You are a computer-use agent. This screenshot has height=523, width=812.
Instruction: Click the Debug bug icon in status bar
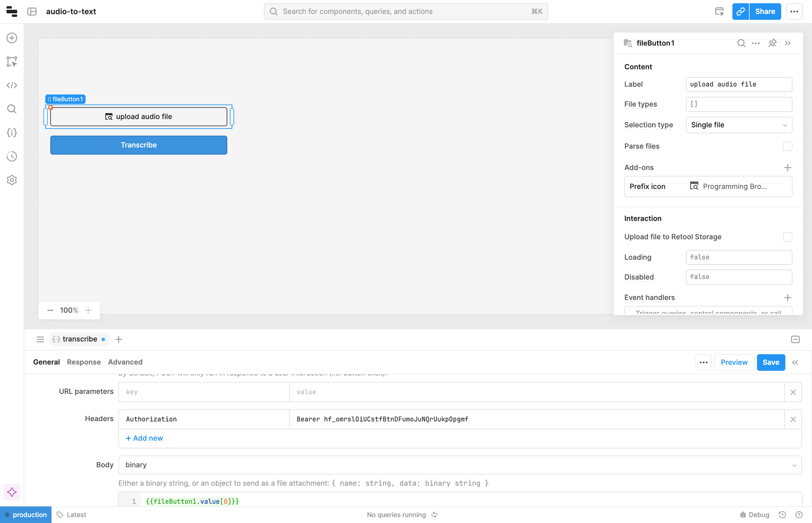743,515
